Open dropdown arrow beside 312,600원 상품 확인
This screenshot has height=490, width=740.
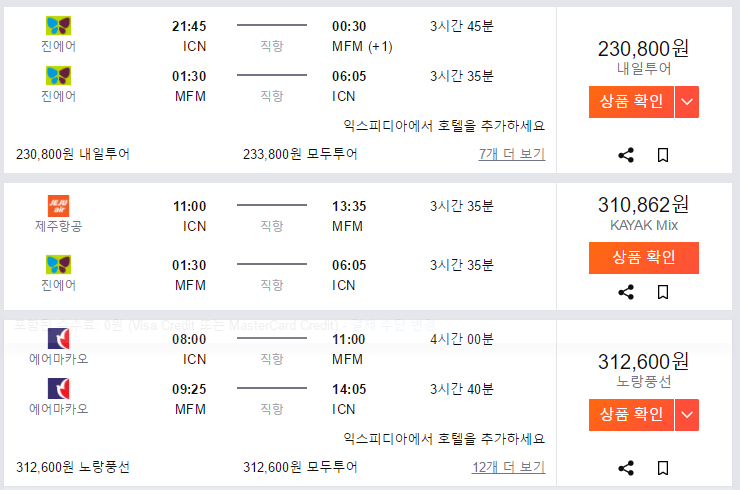[687, 414]
